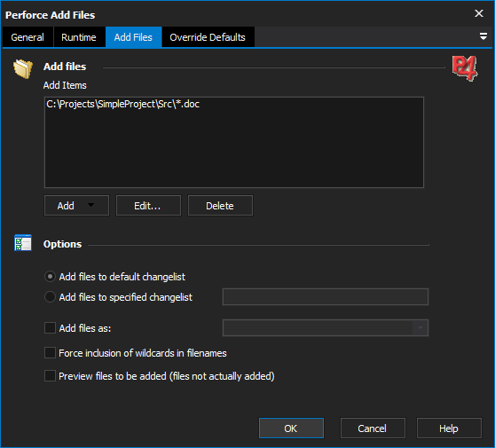495x448 pixels.
Task: Open the tab list menu icon
Action: [483, 36]
